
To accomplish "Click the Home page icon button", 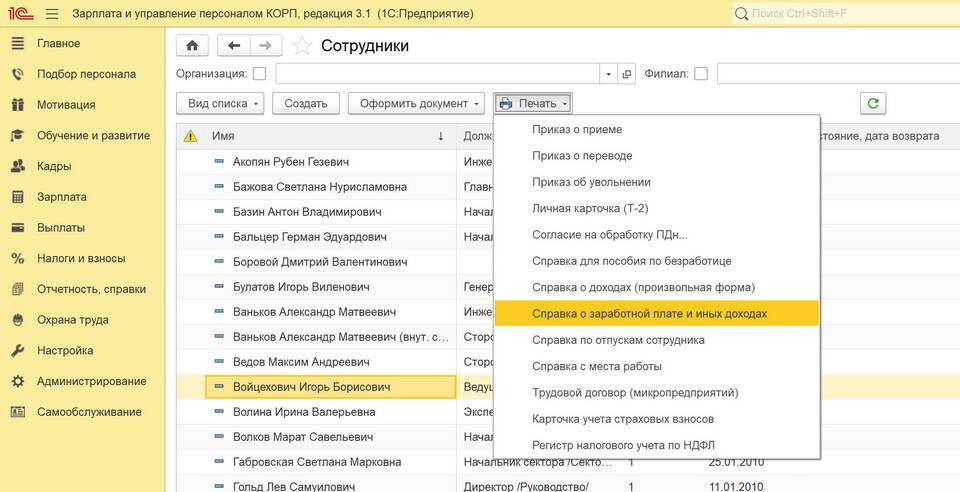I will click(x=193, y=46).
